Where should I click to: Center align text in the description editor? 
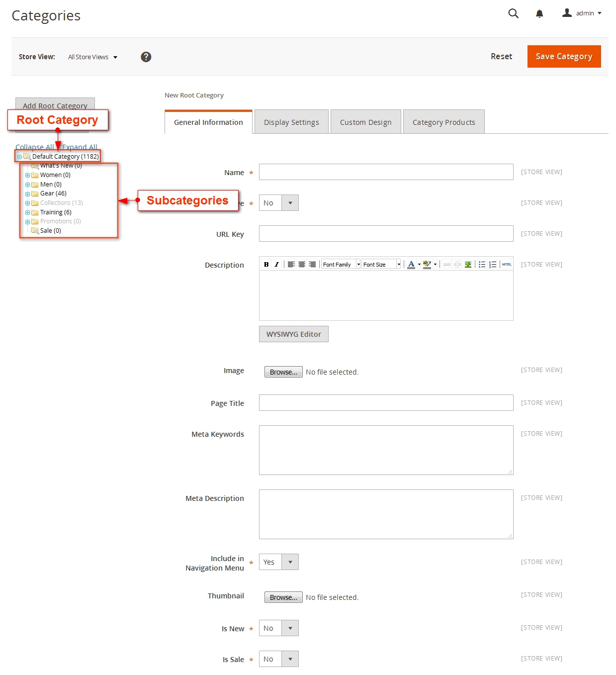click(x=302, y=265)
